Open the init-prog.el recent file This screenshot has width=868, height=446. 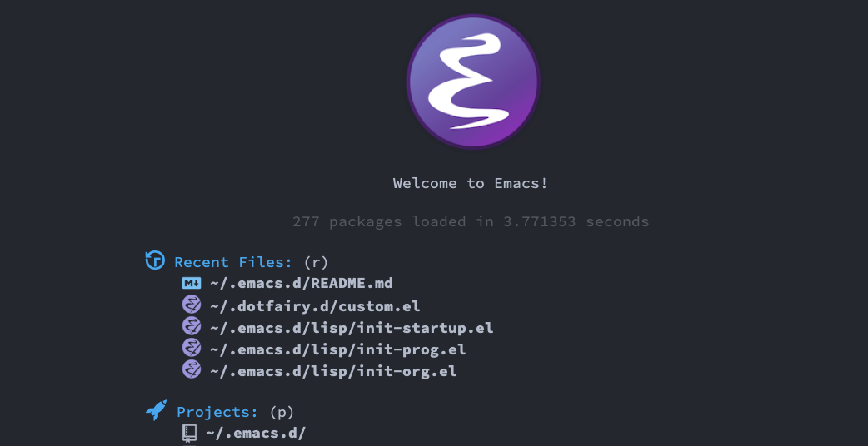[337, 349]
